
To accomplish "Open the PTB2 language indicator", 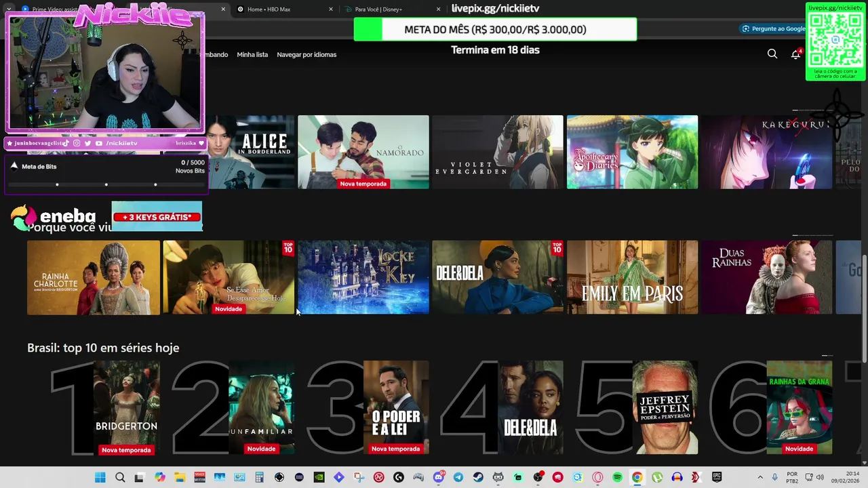I will 792,477.
